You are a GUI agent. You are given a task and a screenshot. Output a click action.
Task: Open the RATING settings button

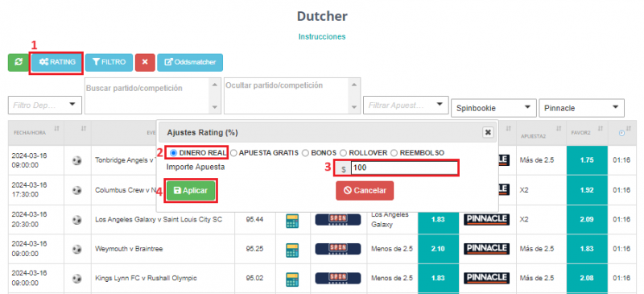[x=57, y=63]
